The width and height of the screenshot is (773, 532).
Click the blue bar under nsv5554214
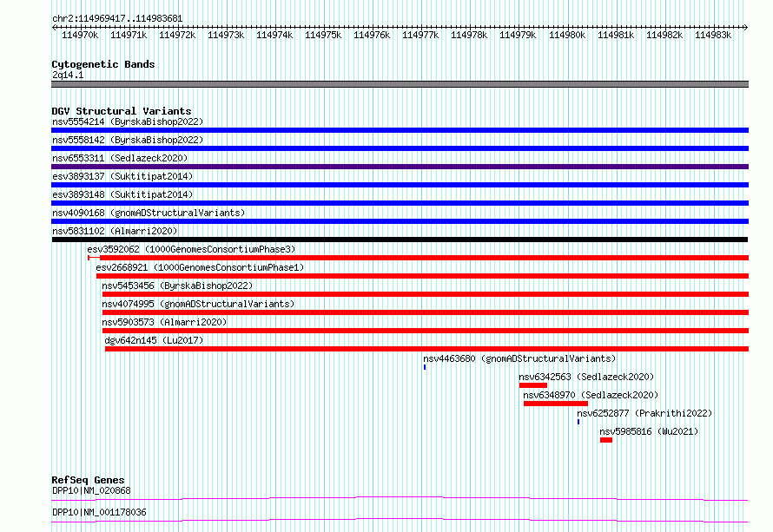pyautogui.click(x=400, y=130)
